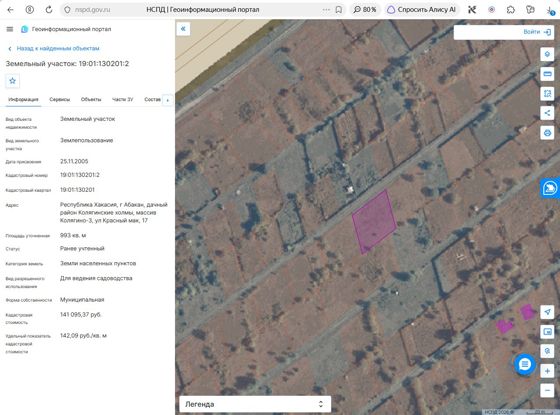Open Yandex ID icon next to back arrow

point(30,10)
